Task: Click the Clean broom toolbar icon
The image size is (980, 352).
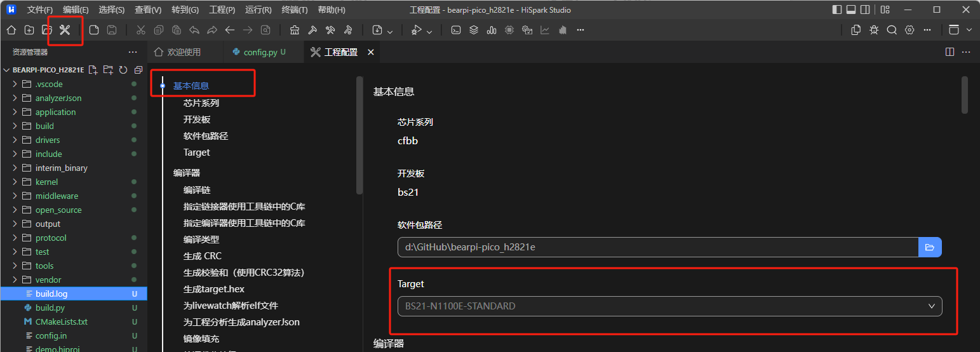Action: (295, 30)
